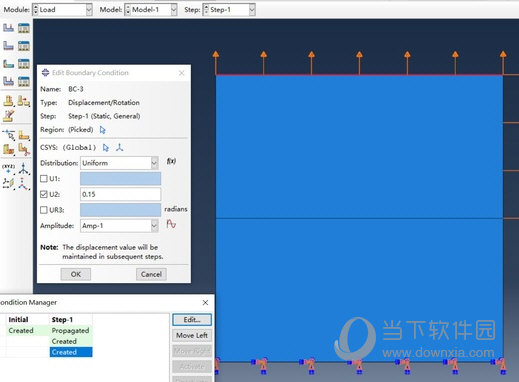Select the Create Datum Point (XYZ) tool
Viewport: 519px width, 382px height.
coord(8,168)
